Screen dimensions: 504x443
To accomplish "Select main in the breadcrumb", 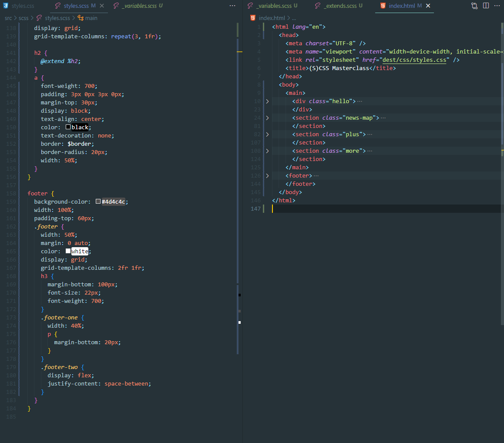I will coord(91,18).
